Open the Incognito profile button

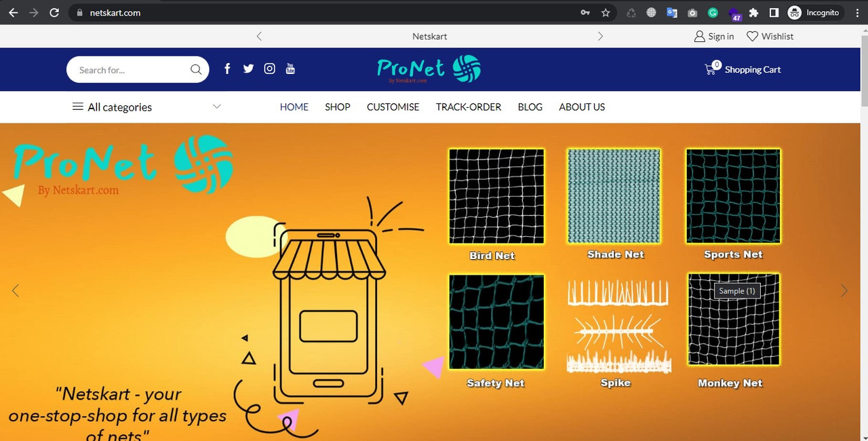pos(814,12)
